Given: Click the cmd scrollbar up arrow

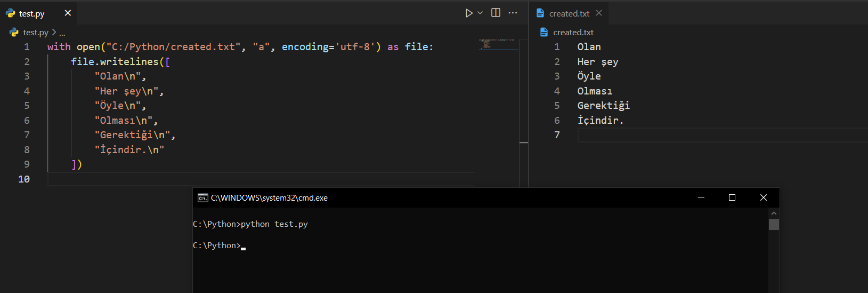Looking at the screenshot, I should click(x=774, y=213).
